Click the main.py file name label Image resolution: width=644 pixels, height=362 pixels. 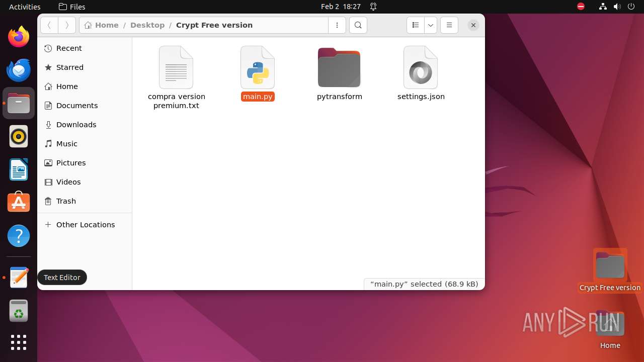coord(258,97)
